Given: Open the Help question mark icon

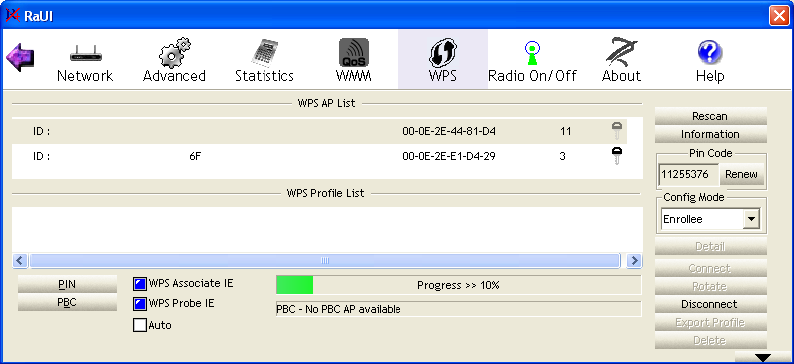Looking at the screenshot, I should (710, 53).
